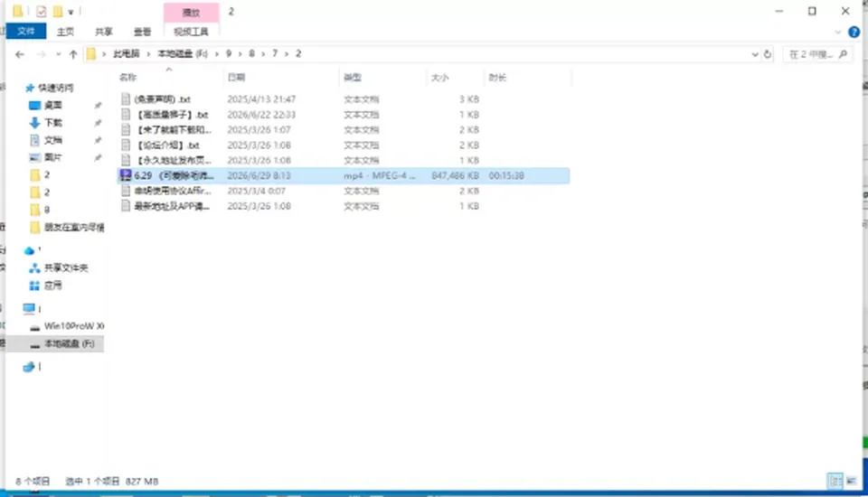Open the Customize Quick Access Toolbar dropdown arrow
This screenshot has width=868, height=497.
pos(71,12)
